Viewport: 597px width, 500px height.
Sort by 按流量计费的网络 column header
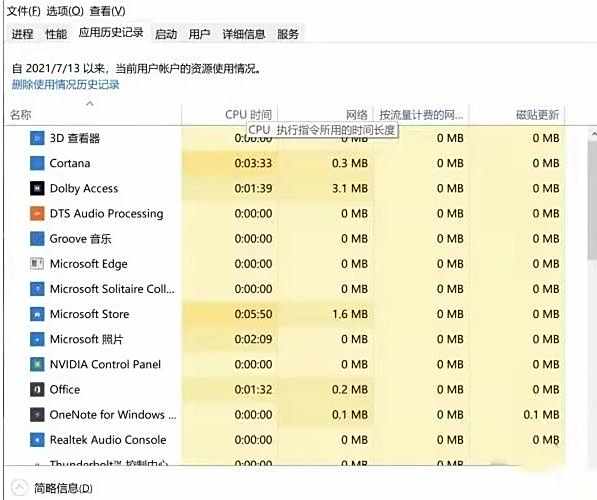point(421,115)
